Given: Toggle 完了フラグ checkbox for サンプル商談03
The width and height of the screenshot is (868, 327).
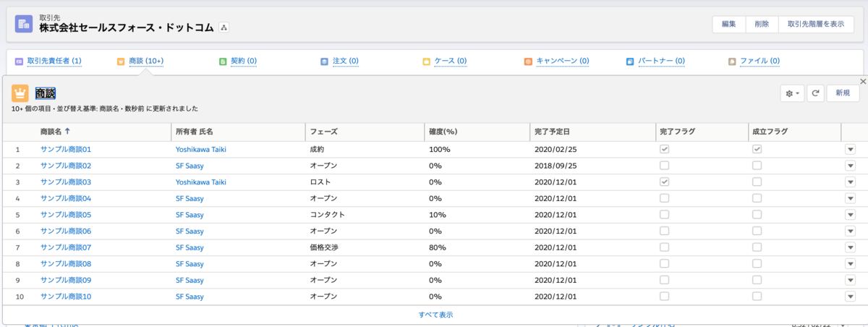Looking at the screenshot, I should 664,182.
